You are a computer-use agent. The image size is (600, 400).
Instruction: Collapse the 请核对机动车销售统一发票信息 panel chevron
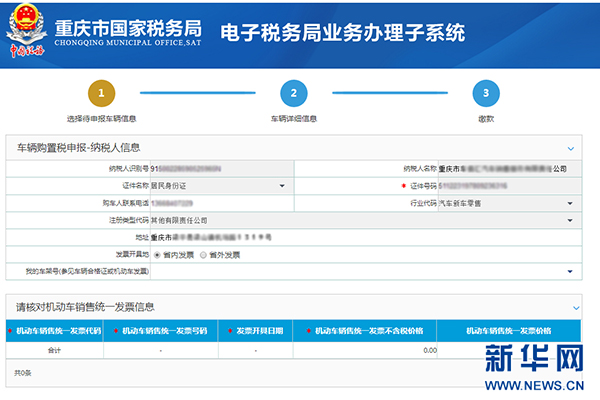[576, 308]
